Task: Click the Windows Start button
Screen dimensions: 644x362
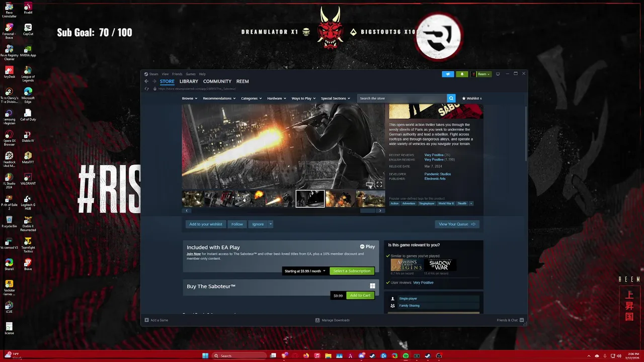Action: click(205, 356)
